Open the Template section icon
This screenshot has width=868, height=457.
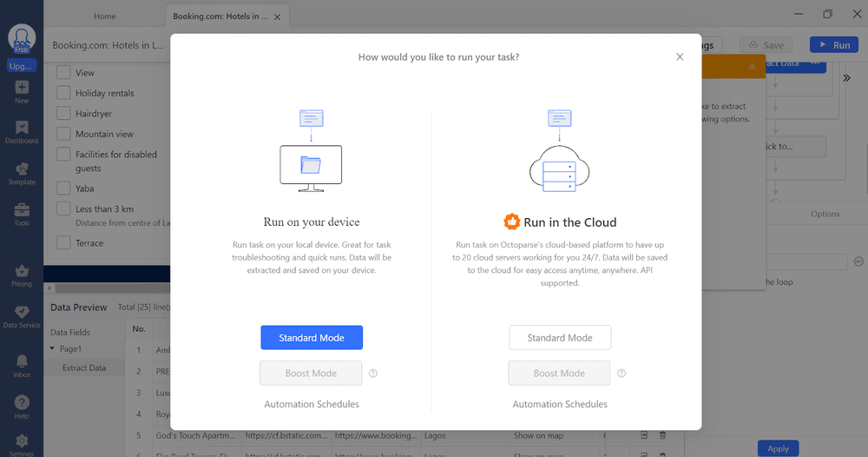[22, 174]
